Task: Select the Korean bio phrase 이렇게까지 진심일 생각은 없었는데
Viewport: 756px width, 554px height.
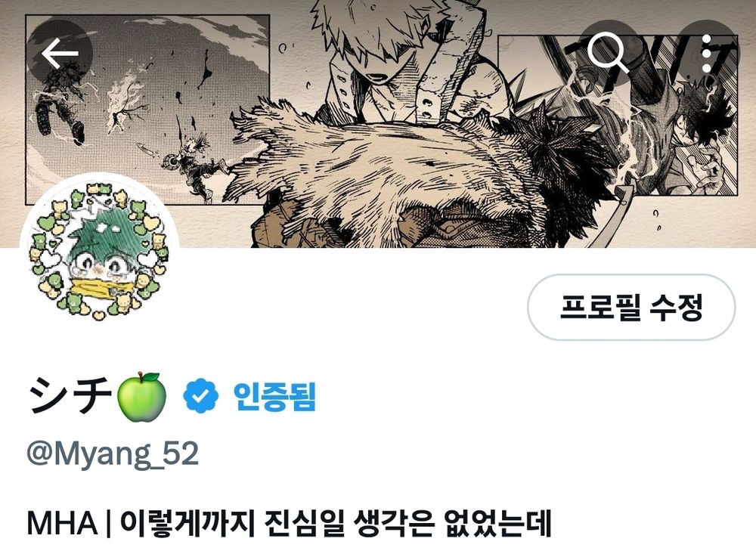Action: click(x=336, y=523)
